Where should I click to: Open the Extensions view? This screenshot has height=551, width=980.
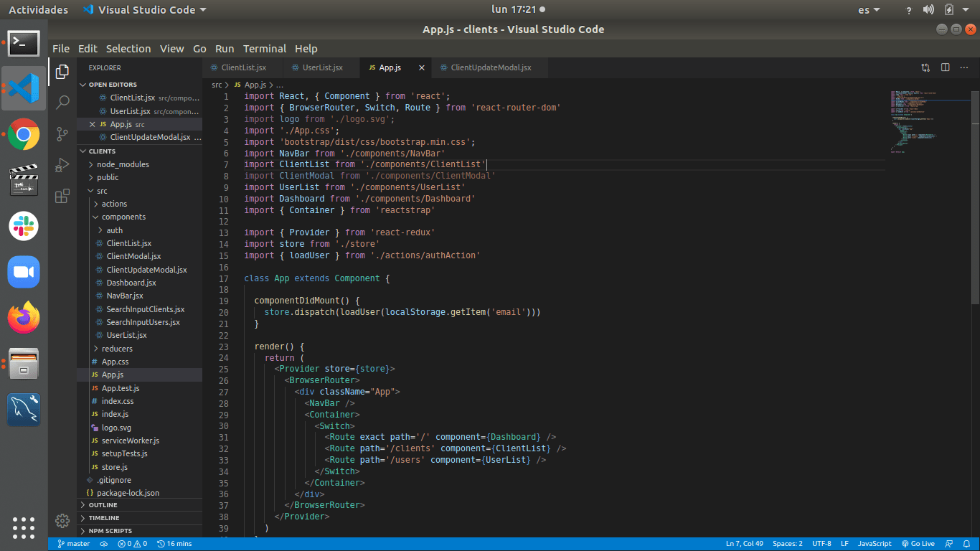point(62,196)
